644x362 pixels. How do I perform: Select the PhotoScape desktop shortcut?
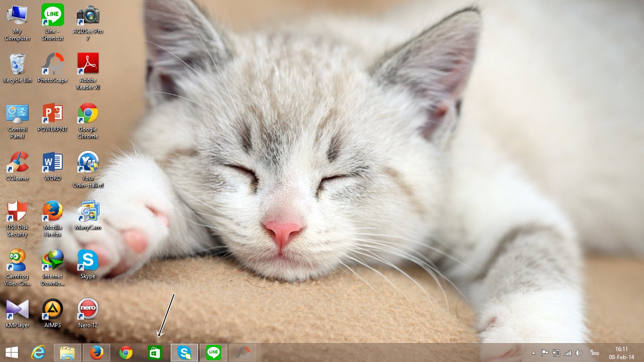[52, 68]
